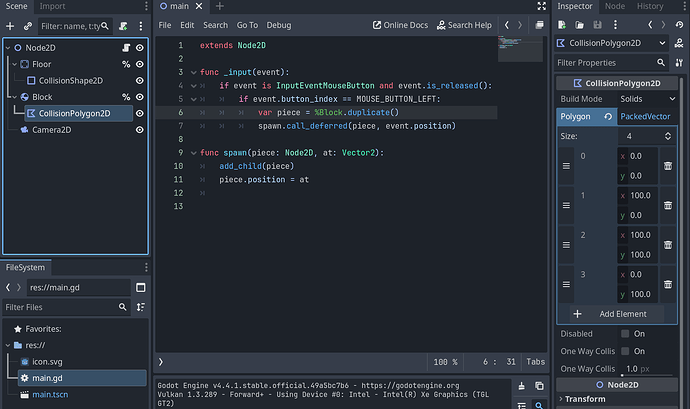Enable the One Way Collision checkbox
The height and width of the screenshot is (409, 690).
[625, 351]
